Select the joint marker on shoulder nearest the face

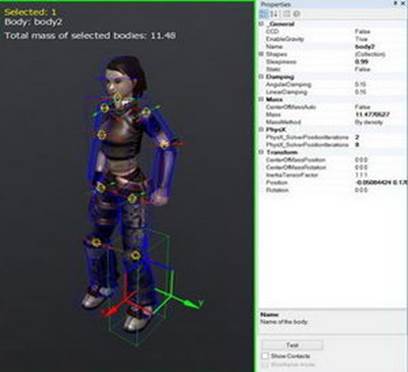point(105,108)
